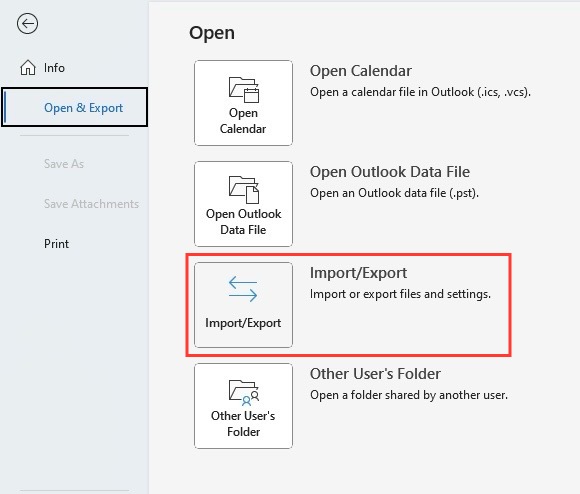Click the Other User's Folder button label

(243, 424)
